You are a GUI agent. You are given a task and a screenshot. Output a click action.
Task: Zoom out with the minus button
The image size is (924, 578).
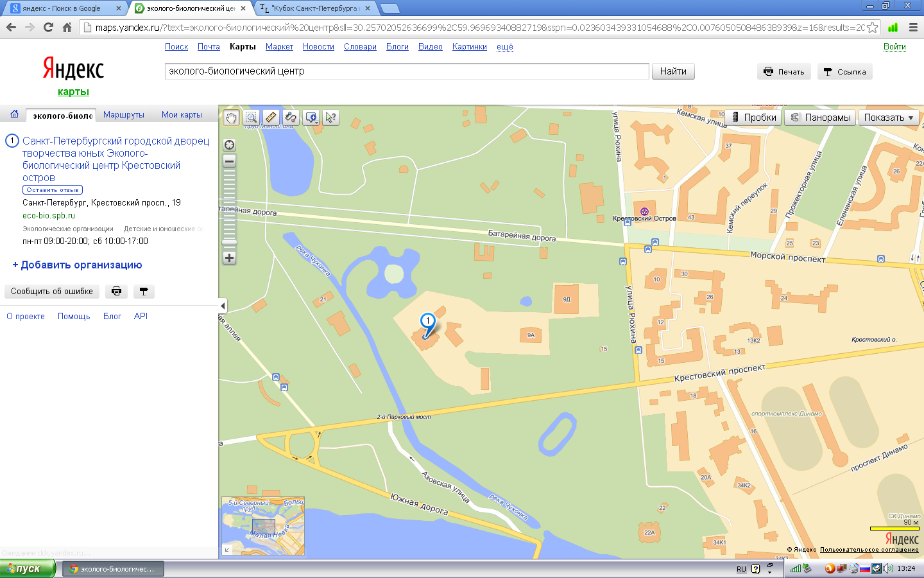(x=229, y=161)
